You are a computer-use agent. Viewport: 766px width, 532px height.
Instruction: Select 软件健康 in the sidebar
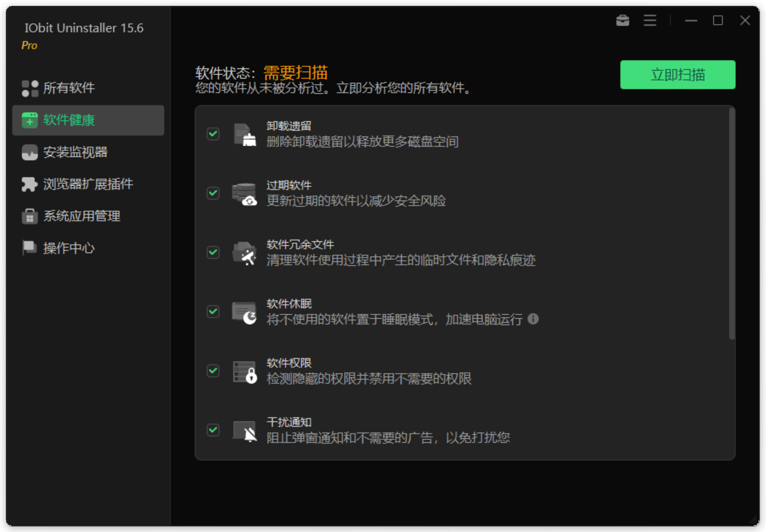tap(88, 120)
